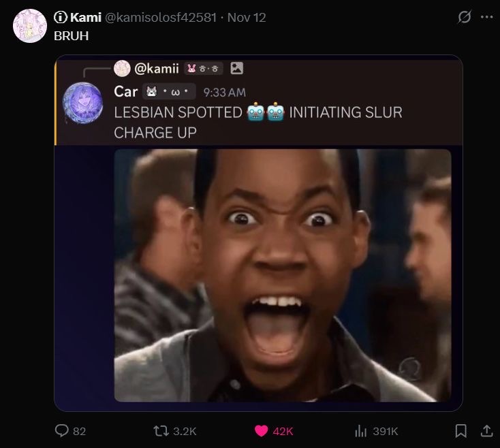Click the info icon beside Kami's name
The width and height of the screenshot is (500, 448).
coord(60,18)
